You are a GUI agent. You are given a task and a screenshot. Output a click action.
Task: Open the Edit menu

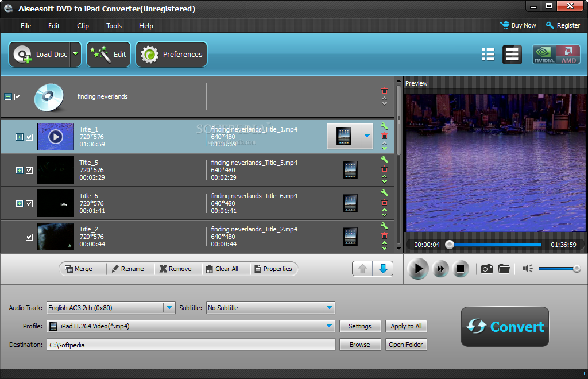tap(54, 26)
